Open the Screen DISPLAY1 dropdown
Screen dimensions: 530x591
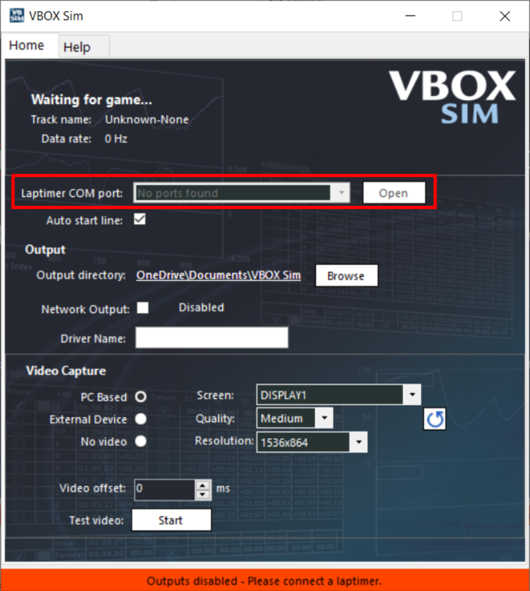pyautogui.click(x=412, y=395)
